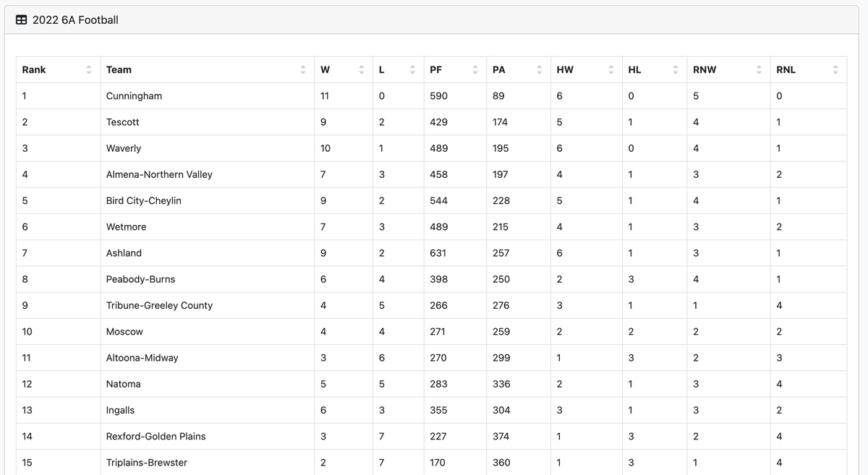Click the HL column sort arrows
This screenshot has height=475, width=868.
(x=676, y=70)
